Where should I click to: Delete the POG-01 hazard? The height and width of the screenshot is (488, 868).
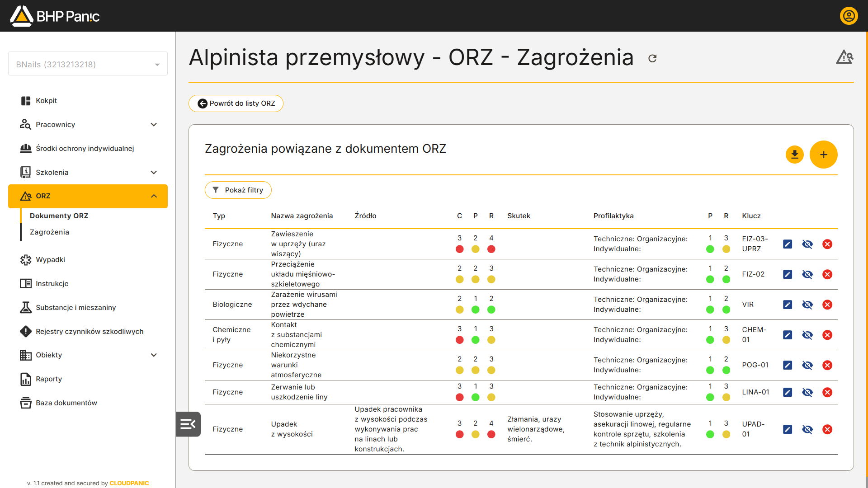point(827,365)
